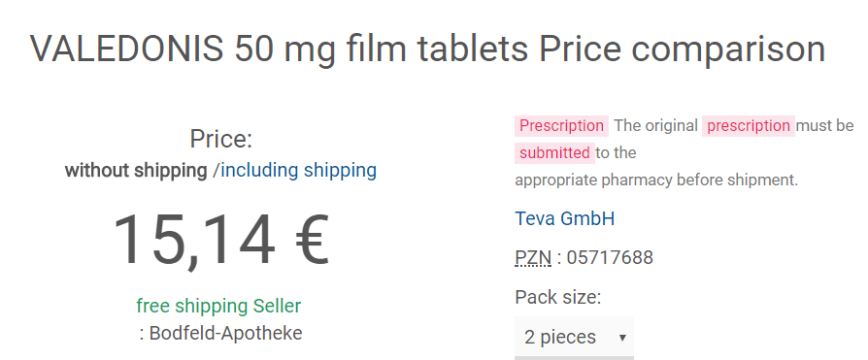Click the dotted-underlined PZN abbreviation
868x360 pixels.
(x=533, y=258)
